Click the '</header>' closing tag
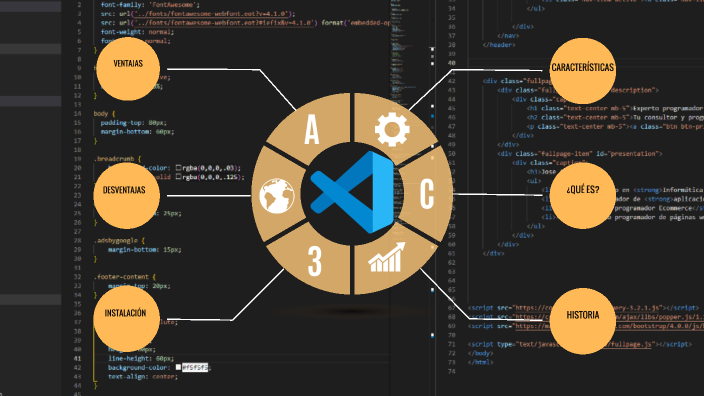Viewport: 704px width, 396px height. tap(499, 45)
